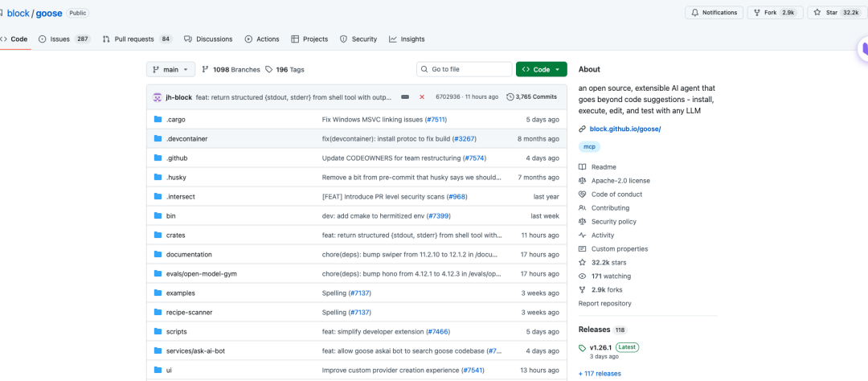Open the documentation folder name
Viewport: 868px width, 381px height.
189,255
